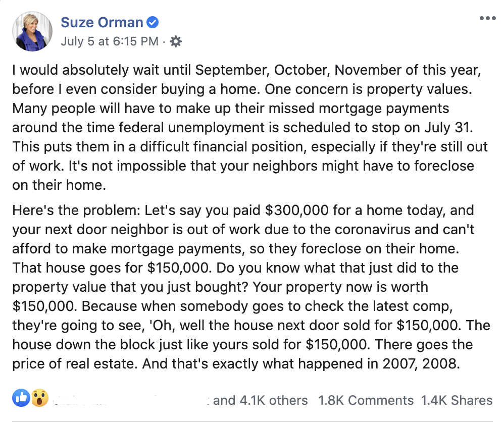View the 'and 4.1K others' reactions list

click(260, 400)
